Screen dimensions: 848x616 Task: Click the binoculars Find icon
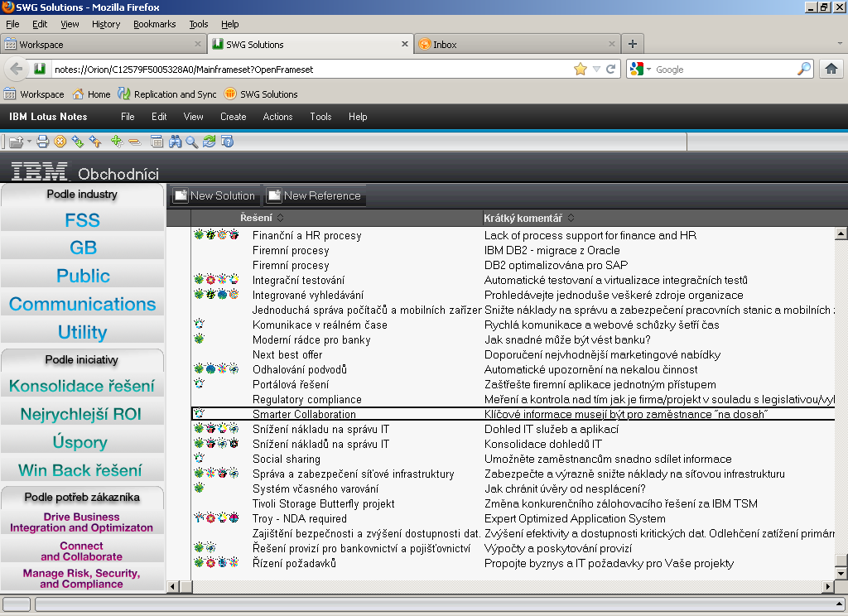pyautogui.click(x=175, y=142)
